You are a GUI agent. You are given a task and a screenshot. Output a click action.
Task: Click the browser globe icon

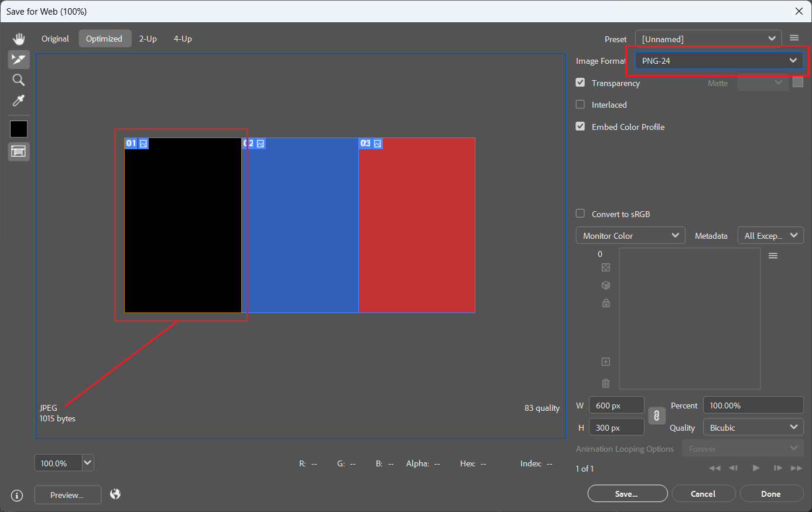tap(115, 494)
